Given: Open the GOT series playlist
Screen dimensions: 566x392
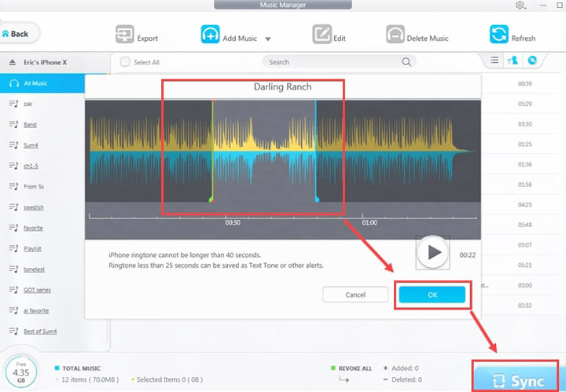Looking at the screenshot, I should coord(37,290).
